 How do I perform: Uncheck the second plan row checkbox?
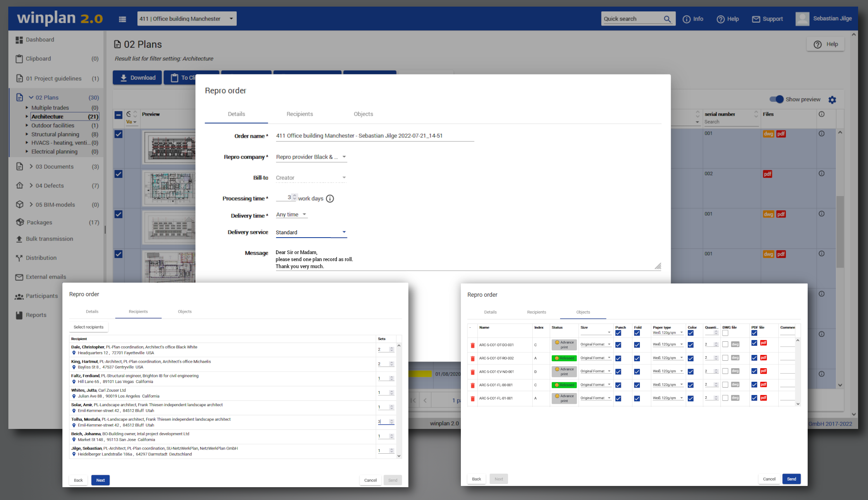point(119,174)
